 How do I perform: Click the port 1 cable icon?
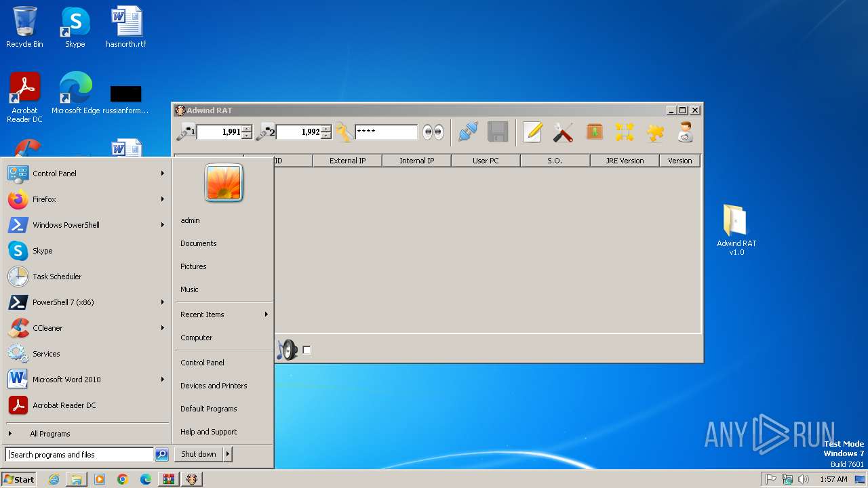coord(185,132)
